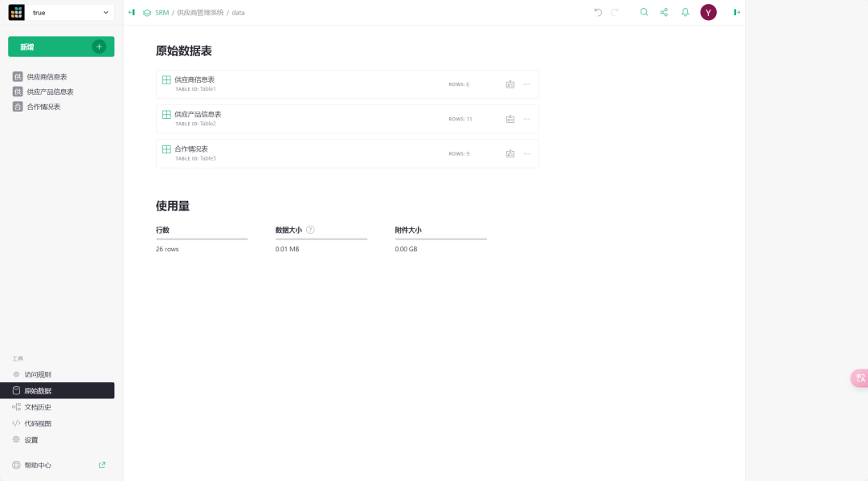This screenshot has height=481, width=868.
Task: Click the share document icon
Action: coord(664,12)
